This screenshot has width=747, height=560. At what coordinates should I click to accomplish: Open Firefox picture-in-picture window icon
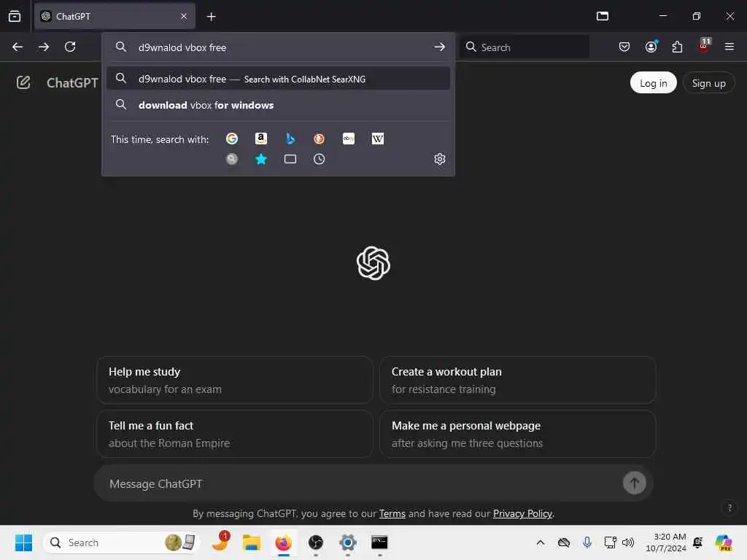point(602,16)
